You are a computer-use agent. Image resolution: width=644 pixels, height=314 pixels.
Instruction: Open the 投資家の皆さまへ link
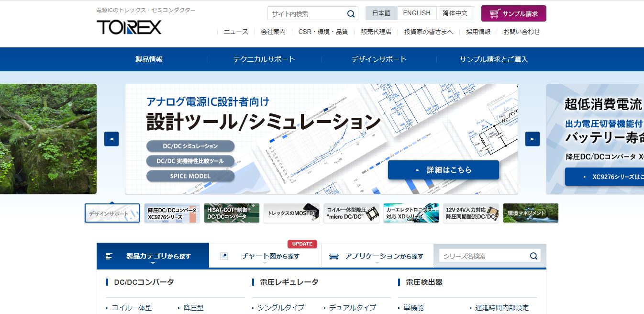point(429,32)
